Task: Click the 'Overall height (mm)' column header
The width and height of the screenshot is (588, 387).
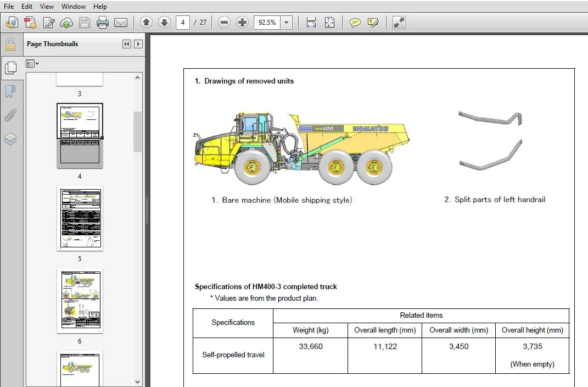Action: pos(533,330)
